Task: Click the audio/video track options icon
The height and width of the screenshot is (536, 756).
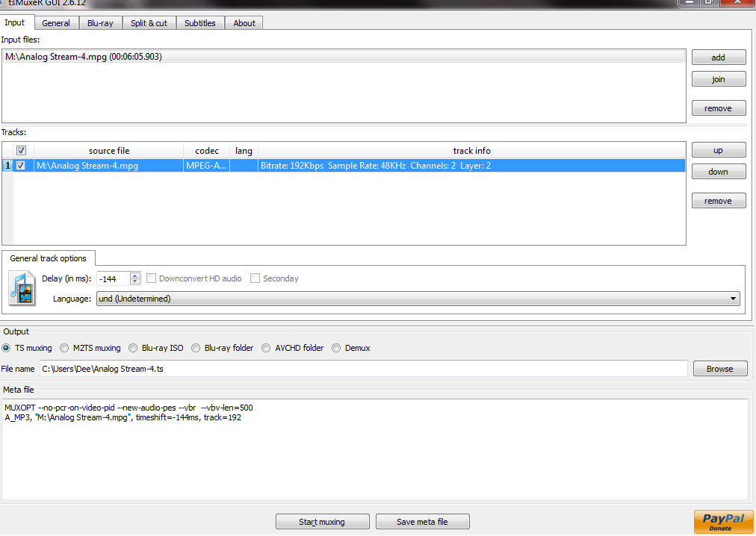Action: [x=22, y=289]
